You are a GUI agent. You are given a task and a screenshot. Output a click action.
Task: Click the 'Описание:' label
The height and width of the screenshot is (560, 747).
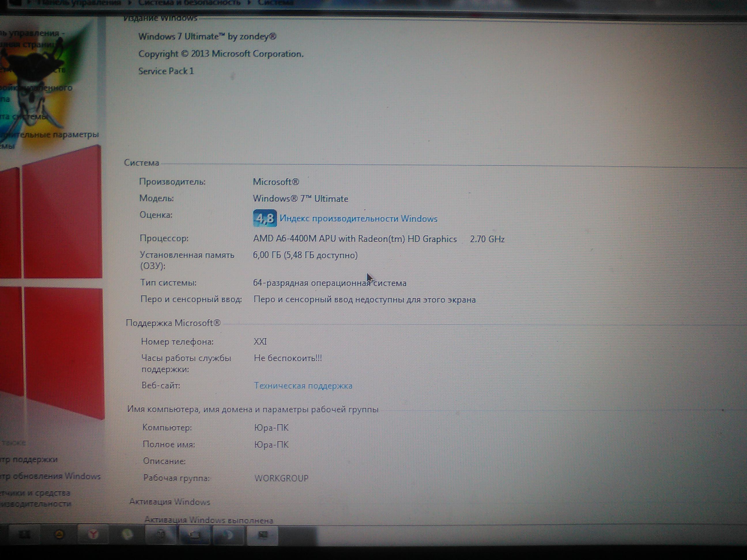click(164, 461)
